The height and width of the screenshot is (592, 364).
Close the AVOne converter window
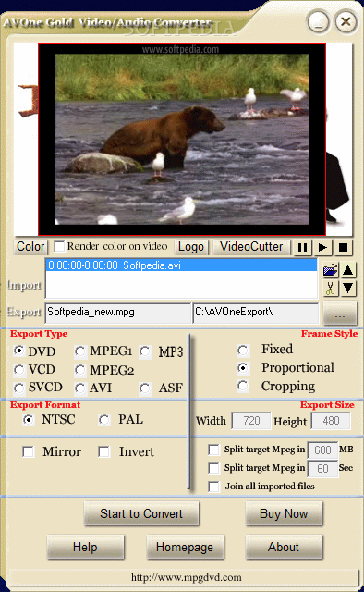346,22
